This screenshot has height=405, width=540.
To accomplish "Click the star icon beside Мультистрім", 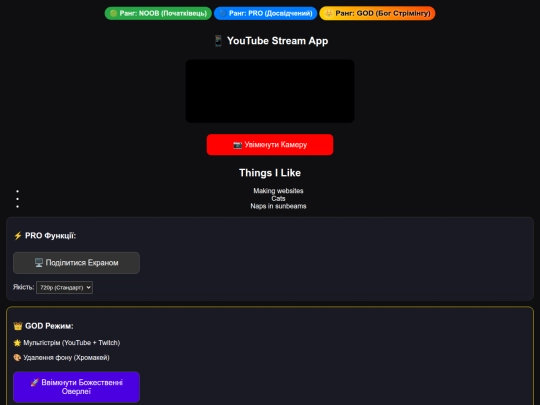I will 17,343.
